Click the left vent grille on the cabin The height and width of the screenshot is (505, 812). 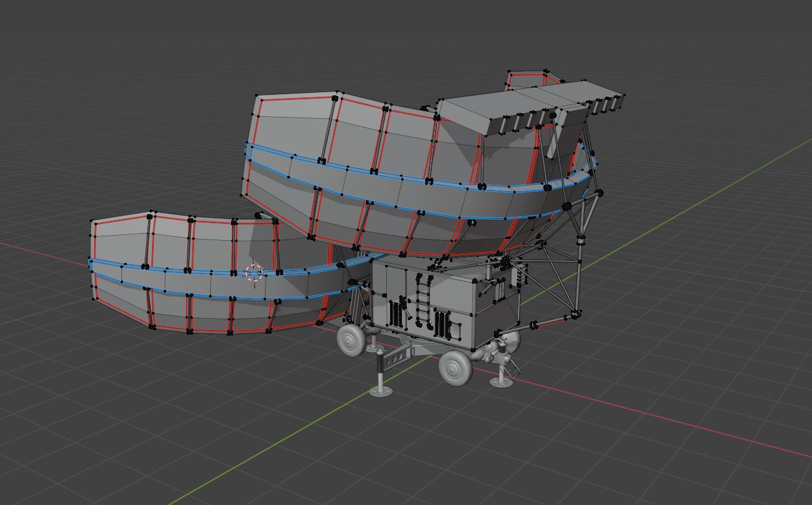click(x=397, y=313)
